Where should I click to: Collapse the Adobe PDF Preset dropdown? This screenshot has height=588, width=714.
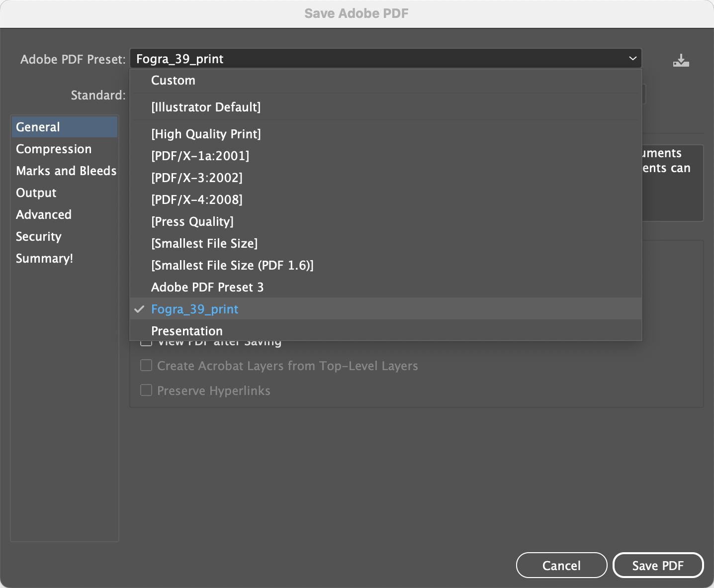tap(385, 59)
